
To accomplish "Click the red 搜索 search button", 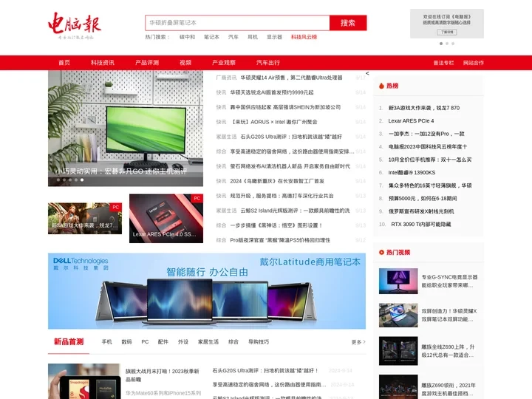I will 348,23.
